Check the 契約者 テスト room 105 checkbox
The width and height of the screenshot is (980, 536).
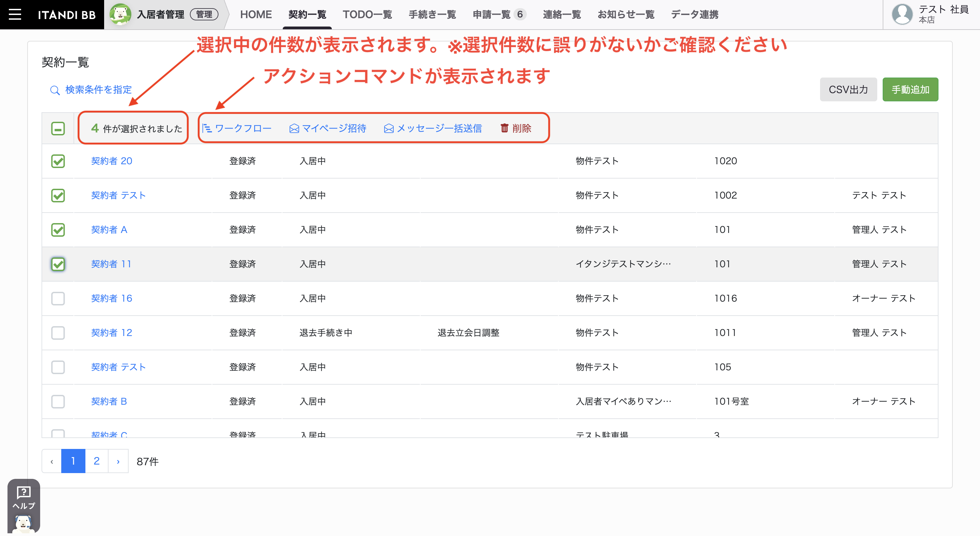click(58, 367)
